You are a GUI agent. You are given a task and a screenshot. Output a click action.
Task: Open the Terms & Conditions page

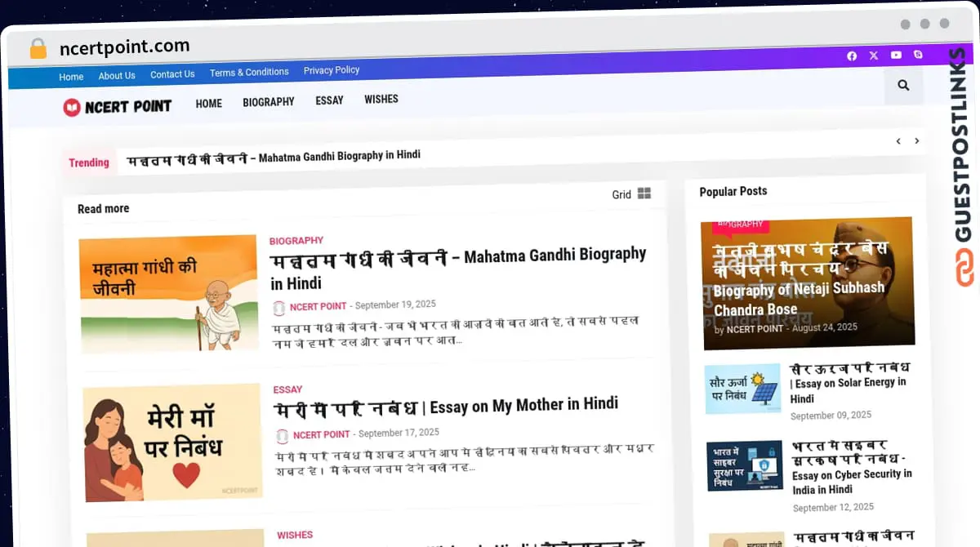click(249, 72)
